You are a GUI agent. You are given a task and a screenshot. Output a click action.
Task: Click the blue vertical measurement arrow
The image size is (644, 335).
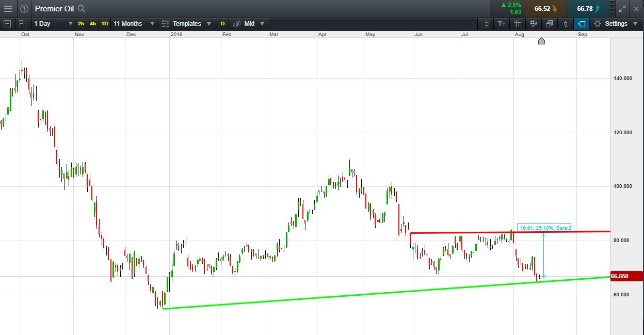pyautogui.click(x=544, y=256)
